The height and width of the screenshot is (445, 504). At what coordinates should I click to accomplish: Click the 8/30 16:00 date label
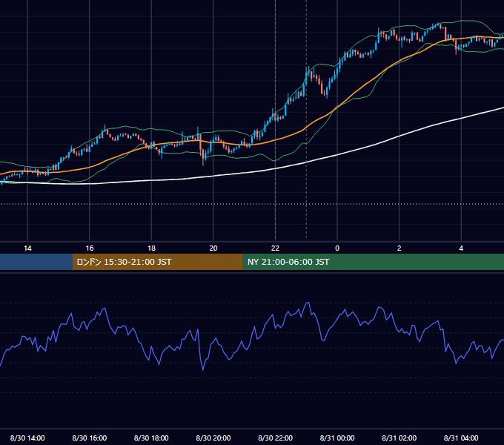coord(90,438)
